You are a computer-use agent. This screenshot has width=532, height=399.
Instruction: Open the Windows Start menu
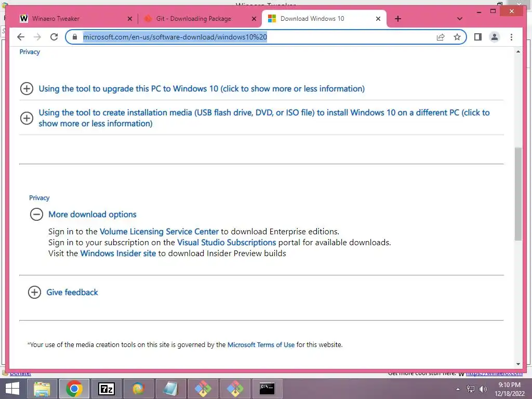click(x=12, y=389)
